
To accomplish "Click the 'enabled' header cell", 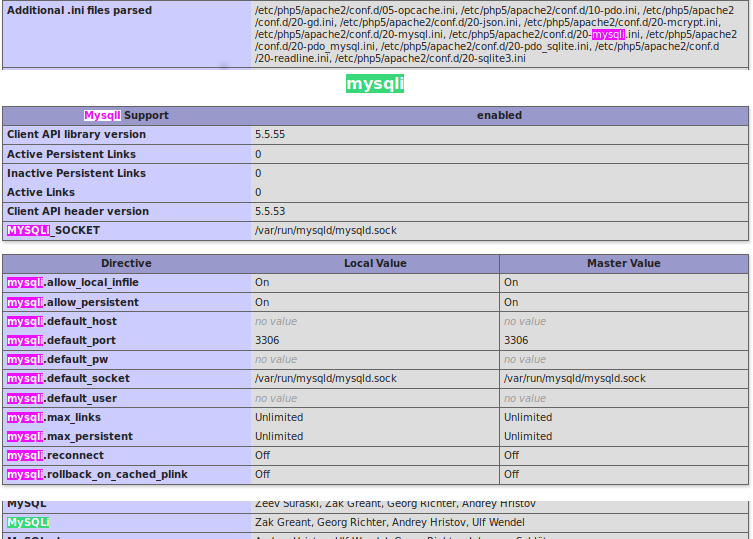I will tap(499, 115).
